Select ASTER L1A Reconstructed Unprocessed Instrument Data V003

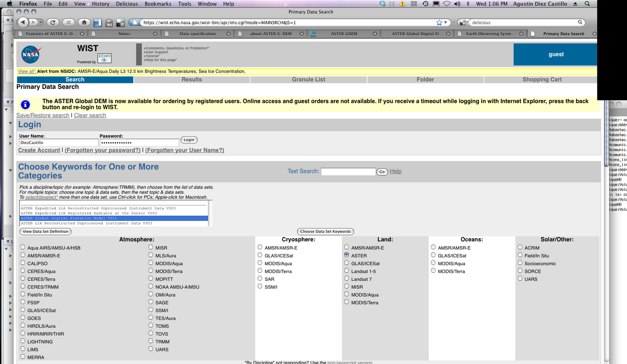tap(114, 223)
